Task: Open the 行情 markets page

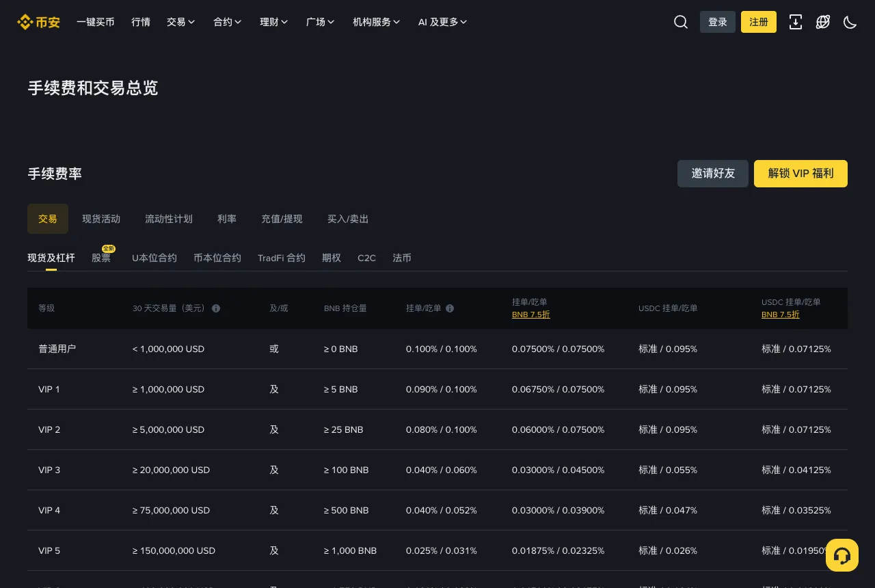Action: (x=141, y=22)
